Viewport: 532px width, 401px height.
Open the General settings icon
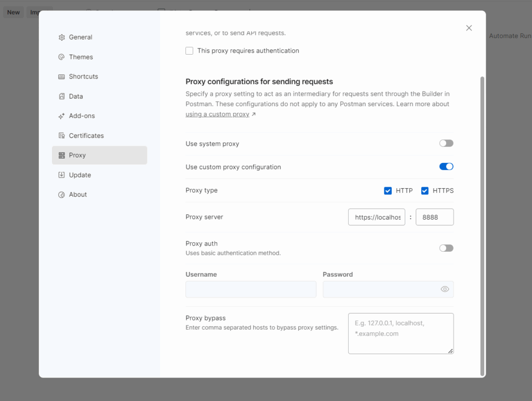[61, 37]
